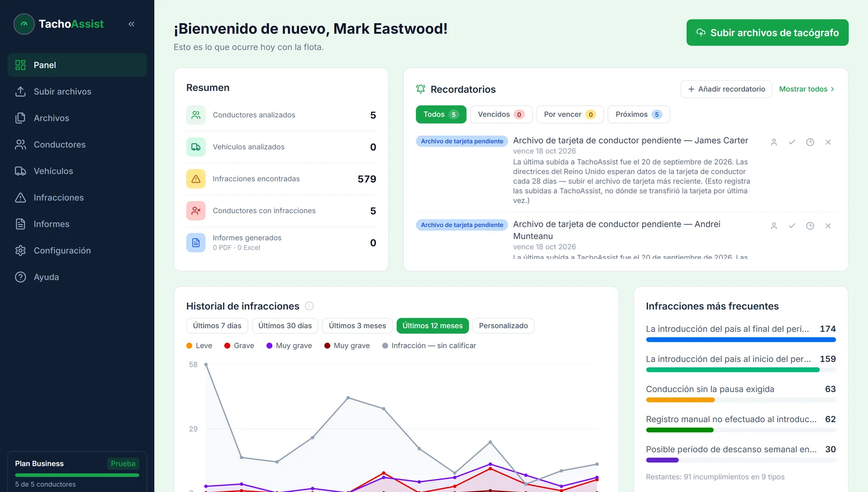Viewport: 868px width, 492px height.
Task: Assign driver icon on Andrei Munteanu reminder
Action: [x=774, y=226]
